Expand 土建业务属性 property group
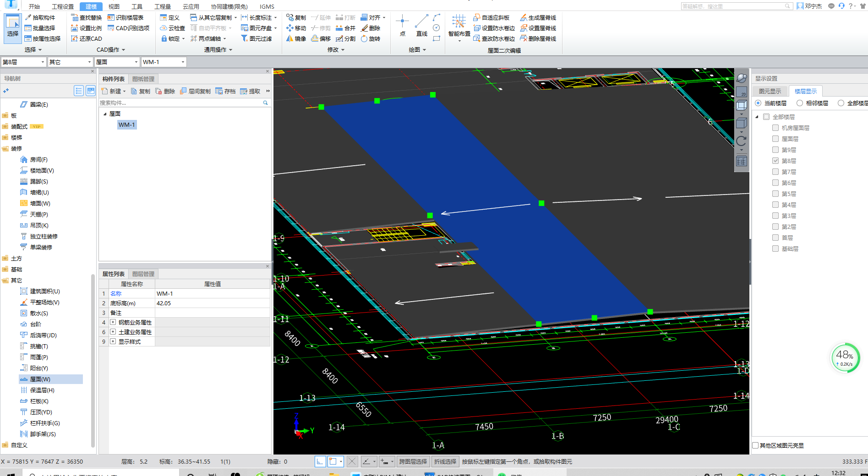 coord(113,332)
